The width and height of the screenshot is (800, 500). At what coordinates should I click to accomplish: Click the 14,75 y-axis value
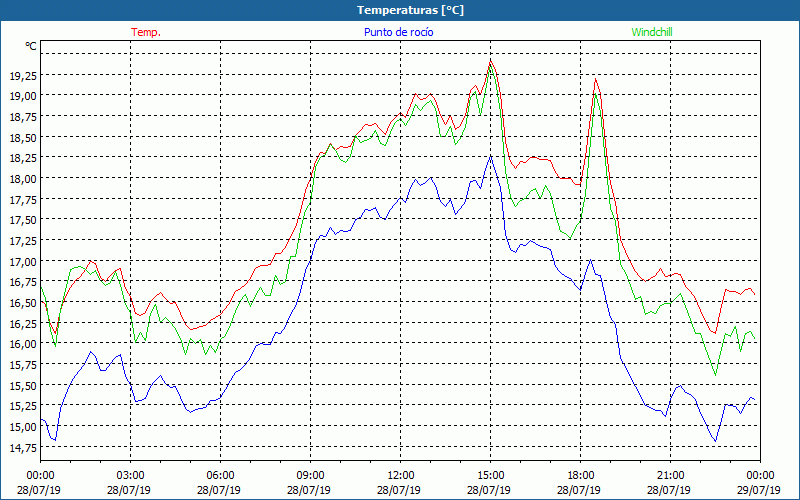point(23,447)
